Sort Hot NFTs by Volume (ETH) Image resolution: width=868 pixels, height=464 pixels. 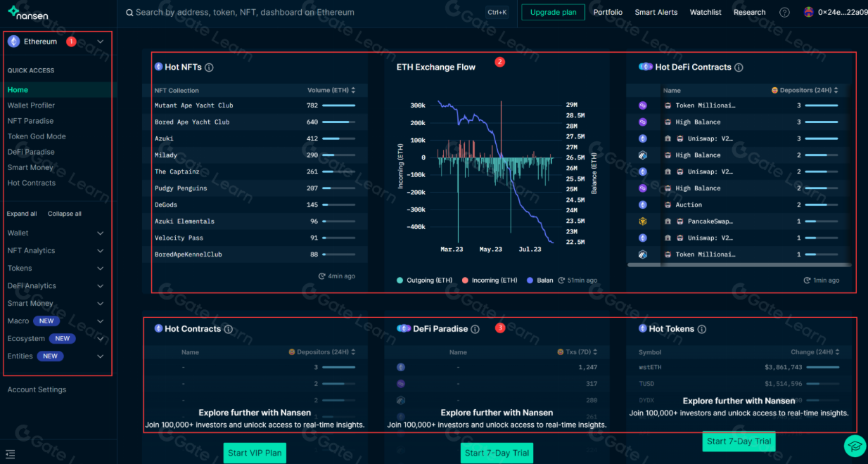[x=331, y=90]
